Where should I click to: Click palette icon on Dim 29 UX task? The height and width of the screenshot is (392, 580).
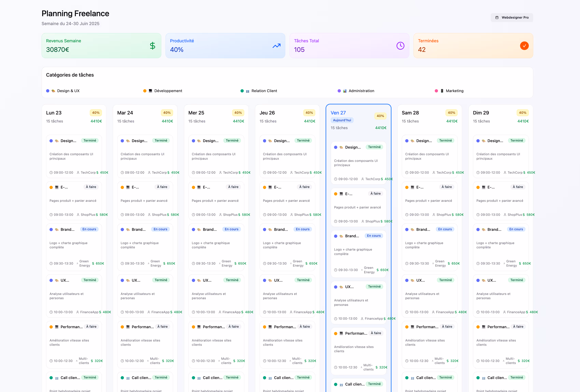click(483, 281)
